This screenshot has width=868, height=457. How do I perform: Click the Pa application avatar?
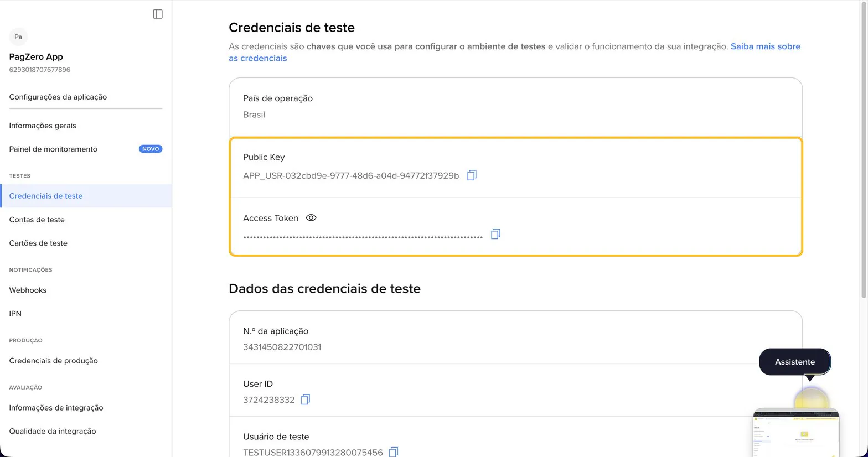[x=18, y=37]
